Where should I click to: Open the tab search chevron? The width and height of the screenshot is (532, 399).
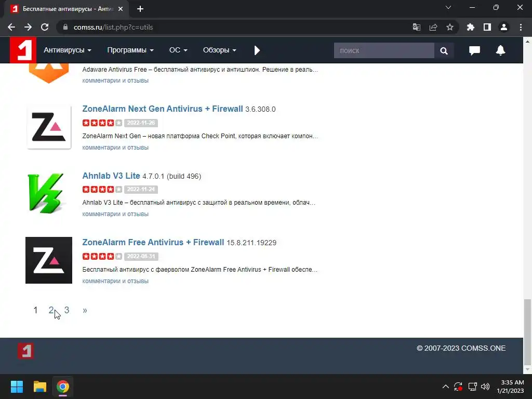[448, 7]
